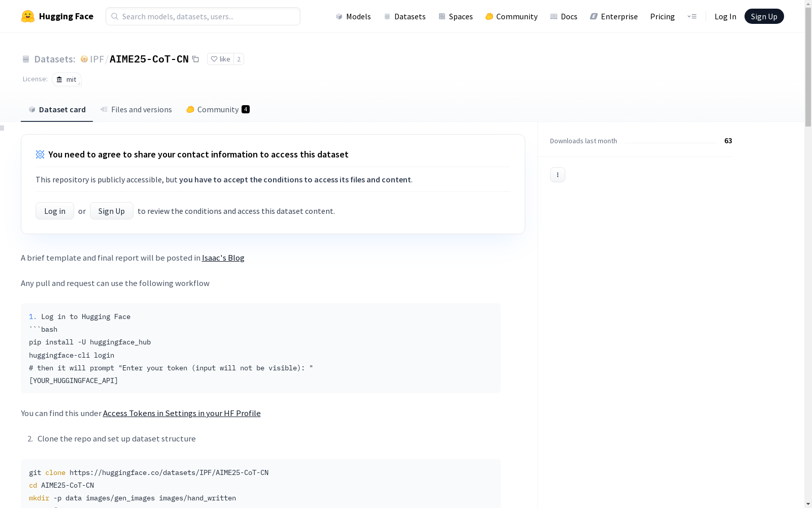Open the Datasets menu item
Screen dimensions: 812x508
click(404, 16)
